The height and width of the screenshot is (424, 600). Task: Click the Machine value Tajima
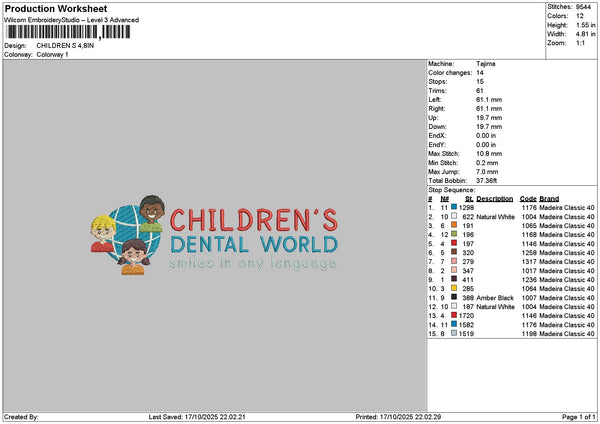click(486, 64)
